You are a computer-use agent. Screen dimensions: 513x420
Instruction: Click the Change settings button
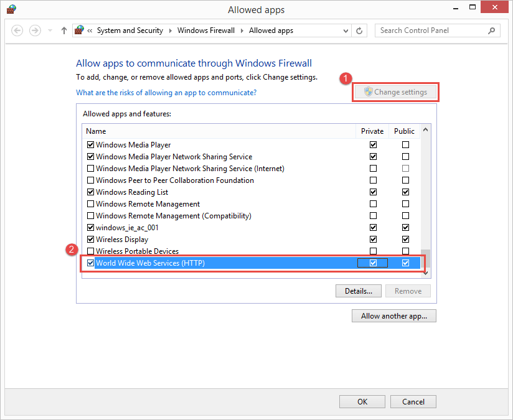pos(395,92)
